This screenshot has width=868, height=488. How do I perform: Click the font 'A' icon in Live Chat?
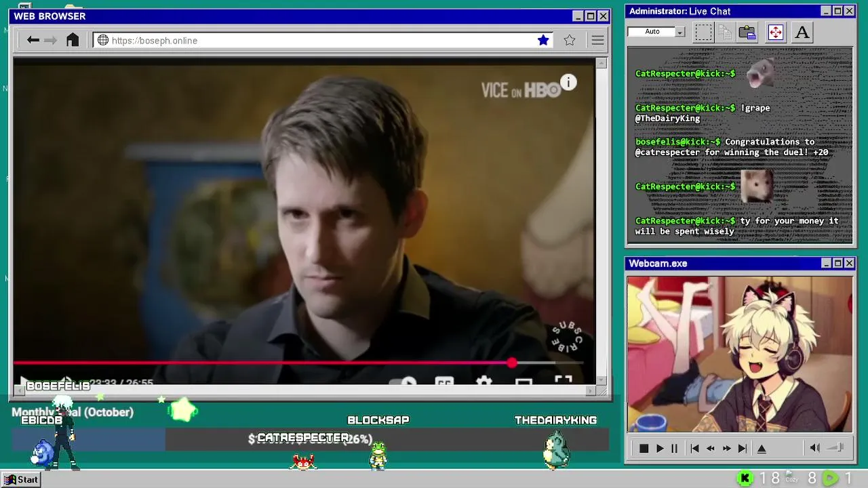point(802,32)
